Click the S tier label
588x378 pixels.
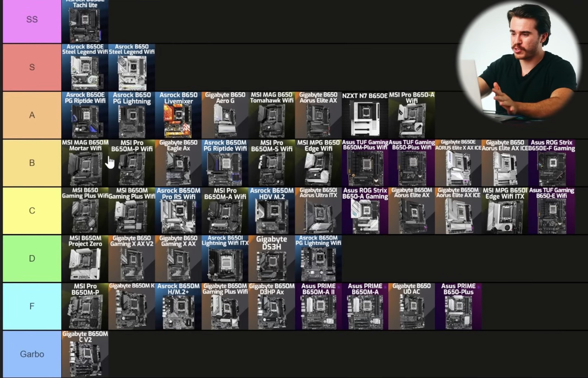pos(32,67)
